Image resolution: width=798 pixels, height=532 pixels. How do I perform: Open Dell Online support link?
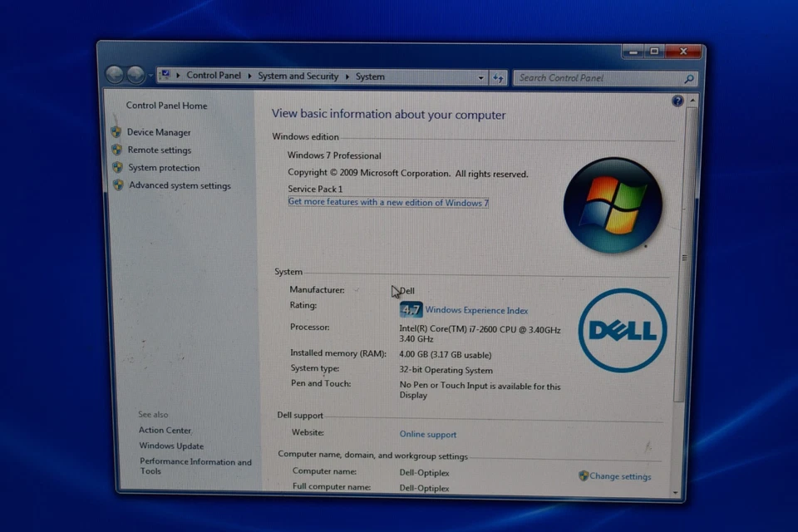point(427,434)
